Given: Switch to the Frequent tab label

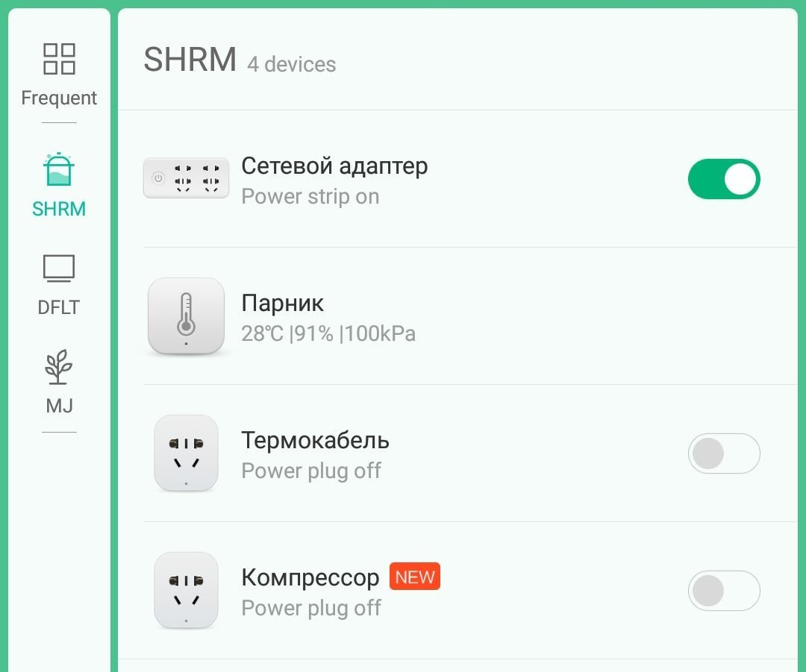Looking at the screenshot, I should point(59,98).
